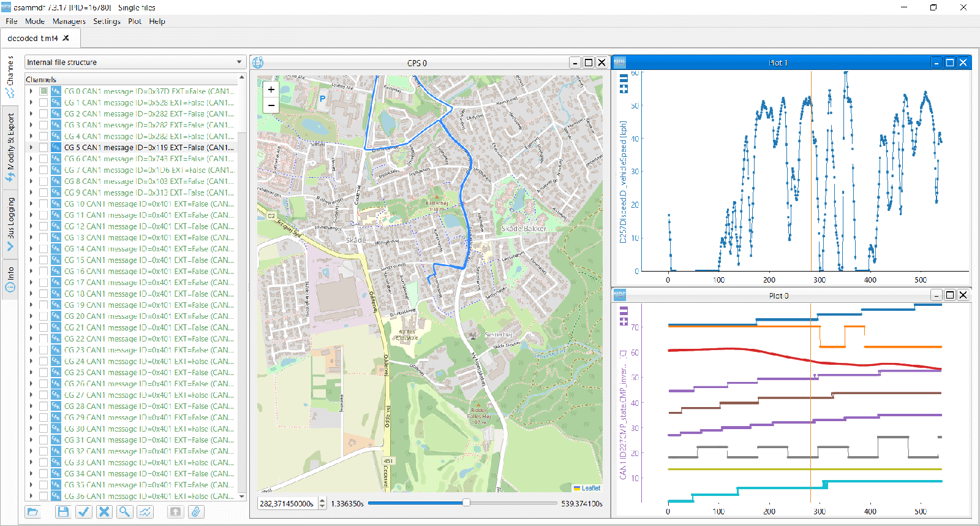980x526 pixels.
Task: Click the GPS timestamp spin box field
Action: pos(288,503)
